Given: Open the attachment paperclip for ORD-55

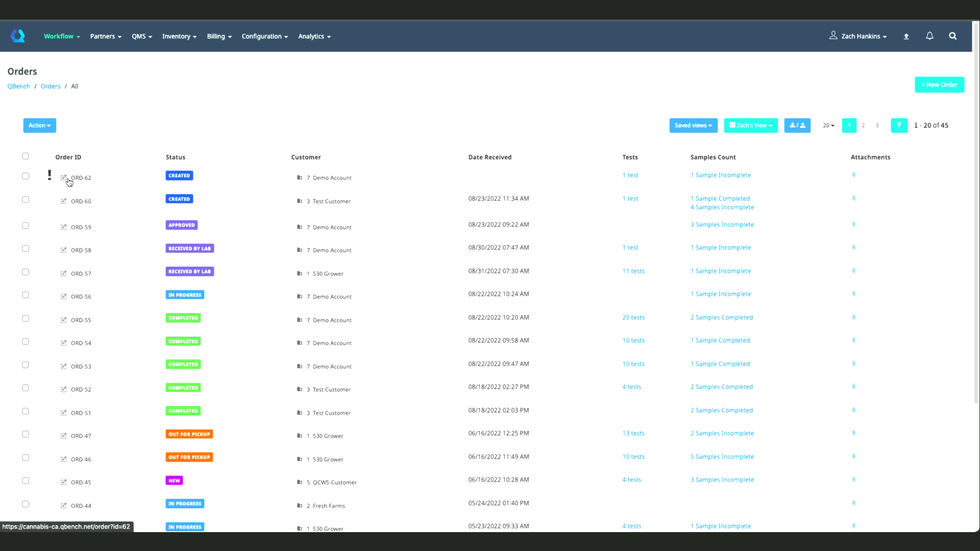Looking at the screenshot, I should (853, 317).
